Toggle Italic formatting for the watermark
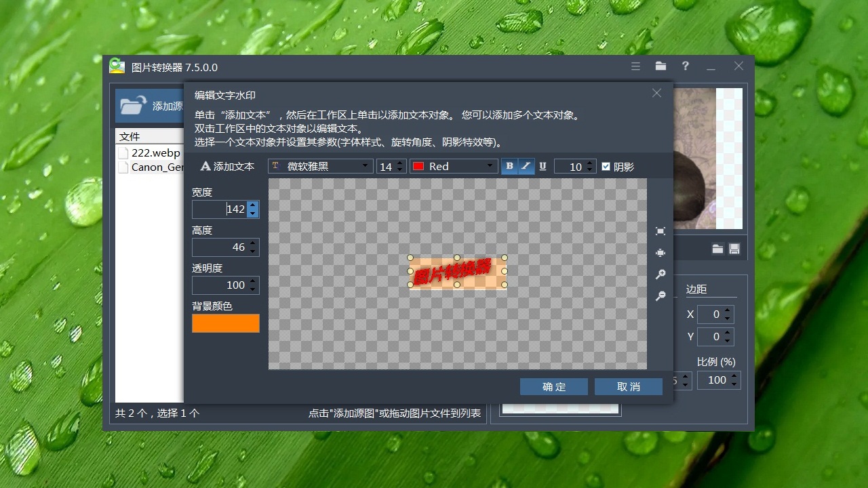Screen dimensions: 868x488 (526, 166)
